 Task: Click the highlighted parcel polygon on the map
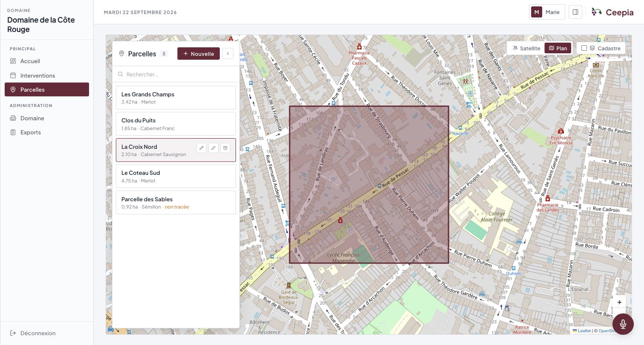point(369,185)
